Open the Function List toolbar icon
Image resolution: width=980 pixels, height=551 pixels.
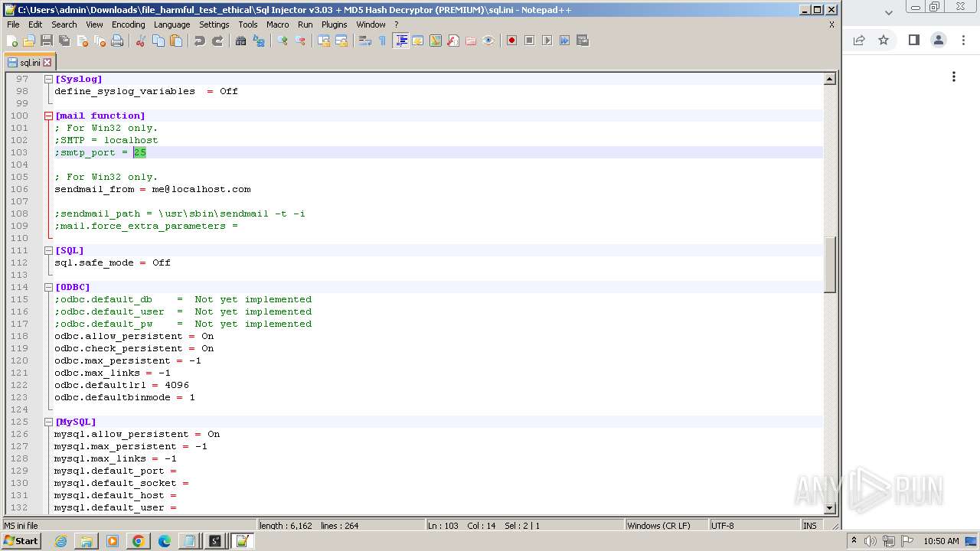click(x=453, y=41)
